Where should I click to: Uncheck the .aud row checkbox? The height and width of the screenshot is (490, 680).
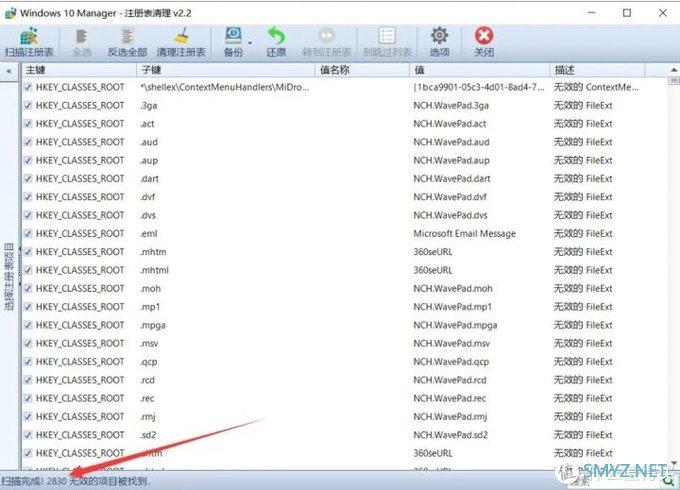(x=28, y=142)
